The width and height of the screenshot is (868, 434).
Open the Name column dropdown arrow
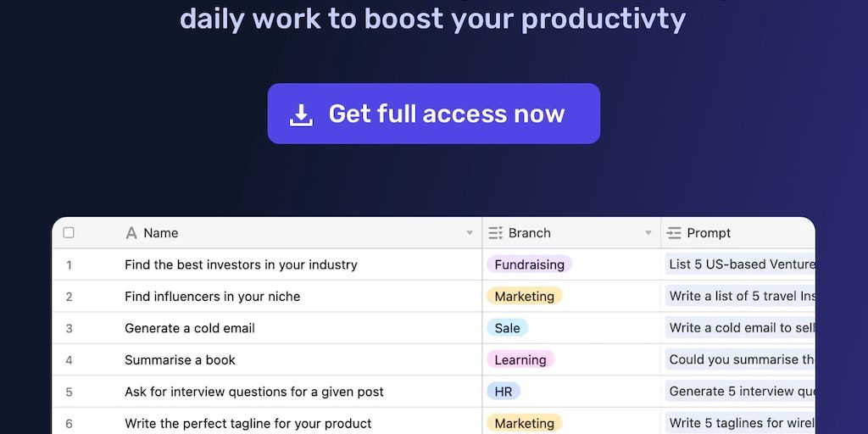click(x=470, y=233)
